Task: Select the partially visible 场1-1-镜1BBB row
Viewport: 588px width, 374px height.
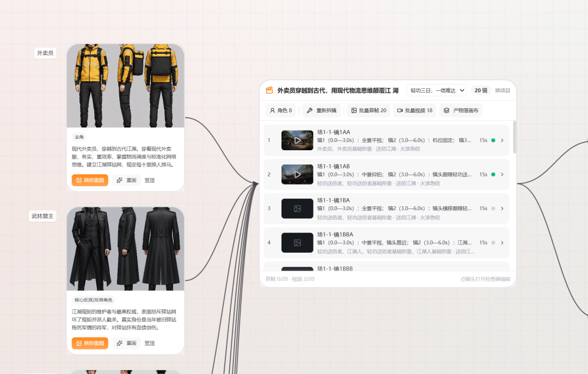Action: tap(386, 267)
